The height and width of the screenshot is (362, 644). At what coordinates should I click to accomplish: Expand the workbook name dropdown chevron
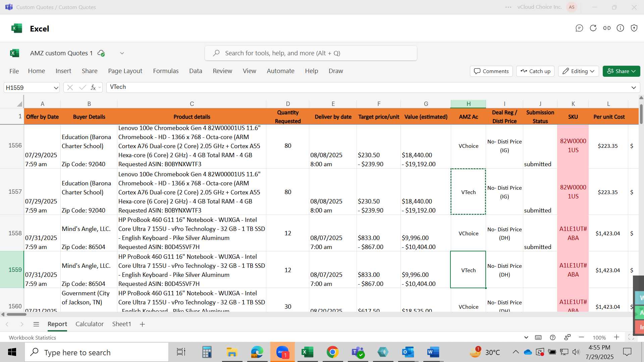(x=122, y=53)
